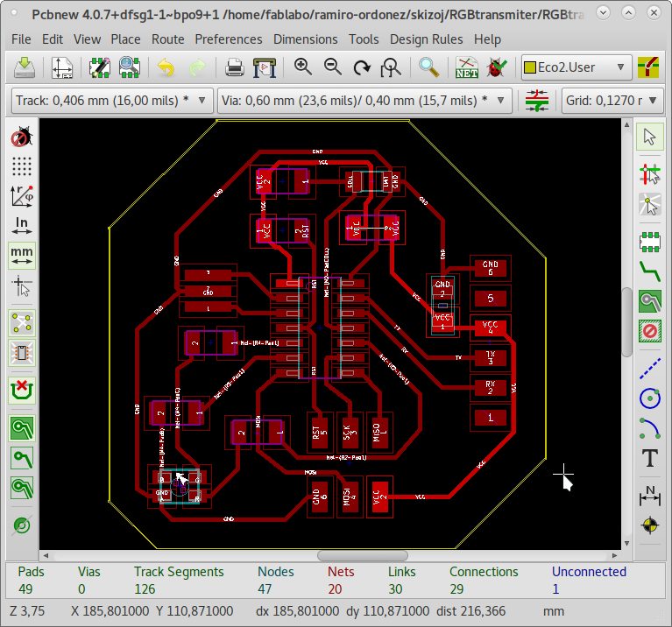Hide filled areas in zones
The width and height of the screenshot is (672, 627).
click(21, 458)
